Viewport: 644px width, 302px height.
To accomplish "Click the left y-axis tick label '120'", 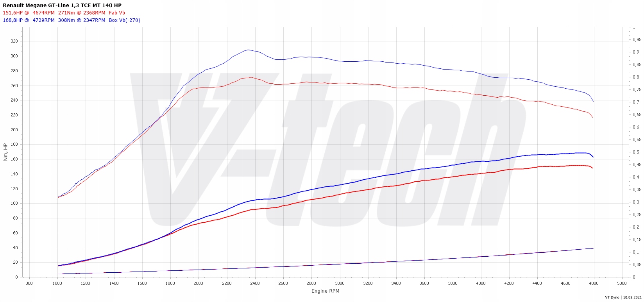I will point(14,189).
